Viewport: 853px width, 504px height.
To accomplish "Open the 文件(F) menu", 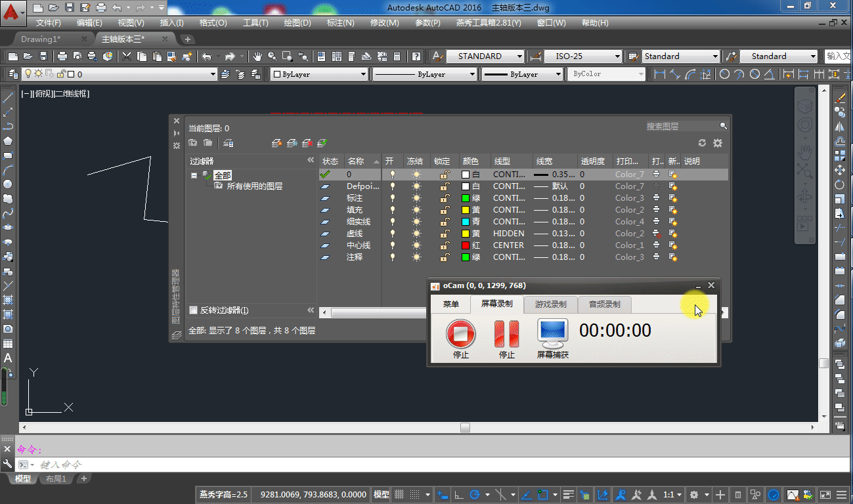I will click(49, 23).
